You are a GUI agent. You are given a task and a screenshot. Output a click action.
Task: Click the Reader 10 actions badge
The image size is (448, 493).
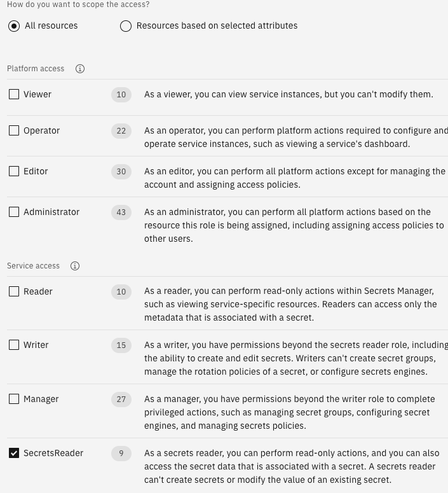121,292
